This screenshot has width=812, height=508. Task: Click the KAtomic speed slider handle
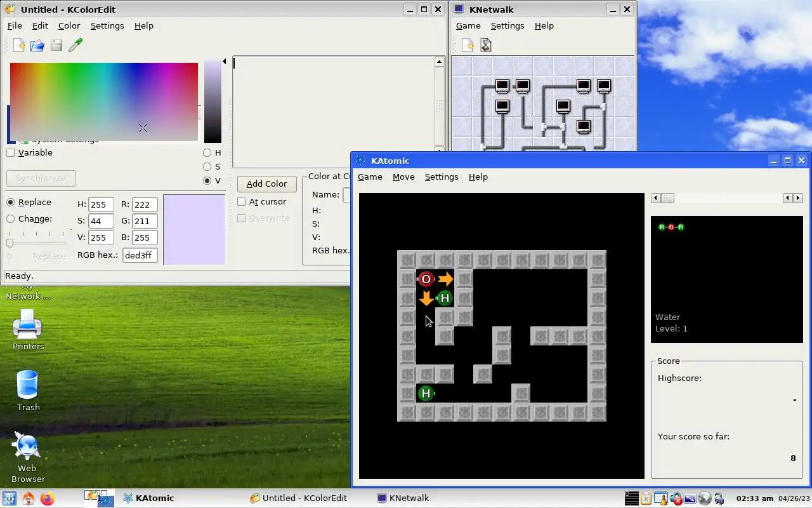(668, 198)
